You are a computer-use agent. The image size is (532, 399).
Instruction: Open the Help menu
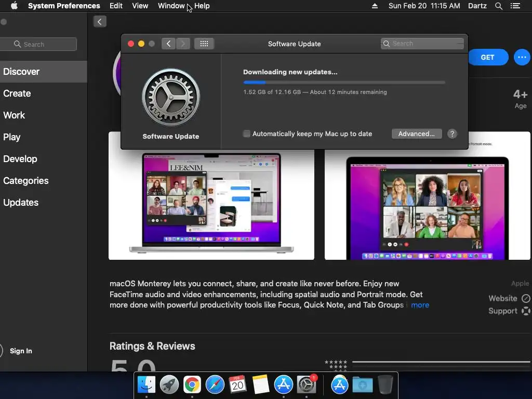tap(202, 6)
